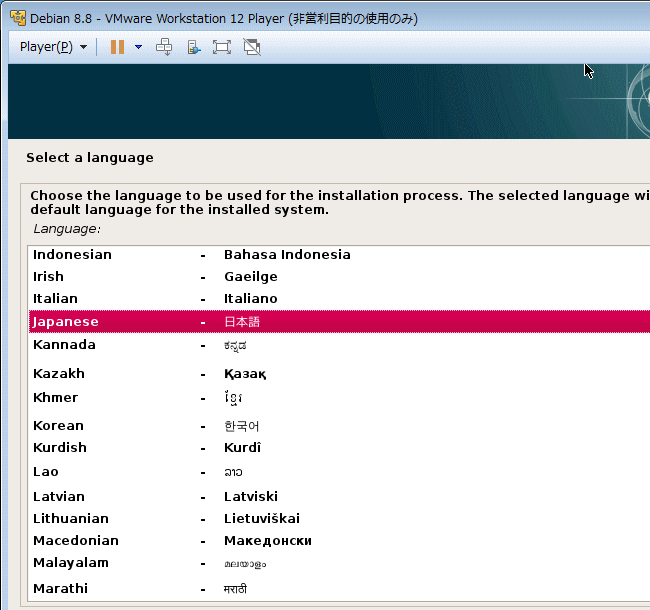This screenshot has height=610, width=650.
Task: Choose Marathi at the list bottom
Action: tap(339, 588)
